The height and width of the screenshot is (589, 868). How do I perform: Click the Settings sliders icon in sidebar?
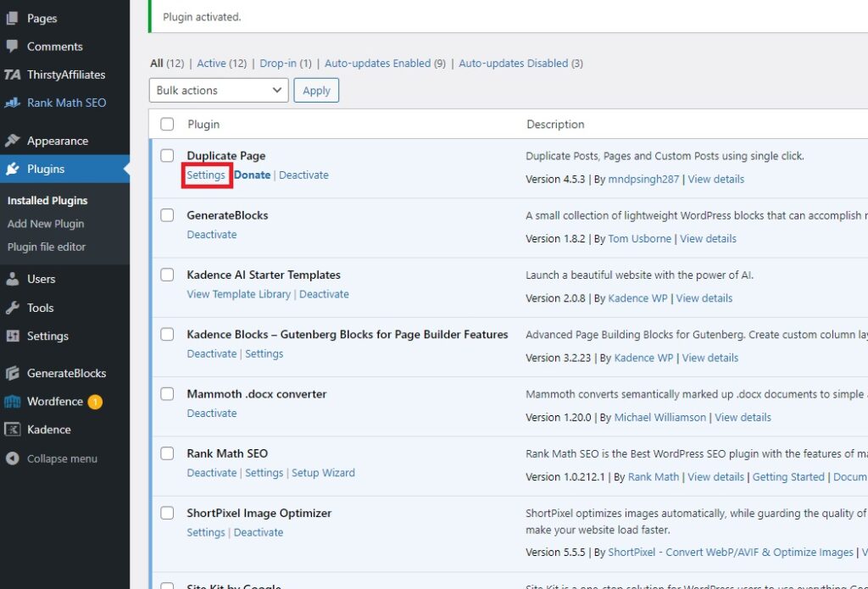(12, 336)
